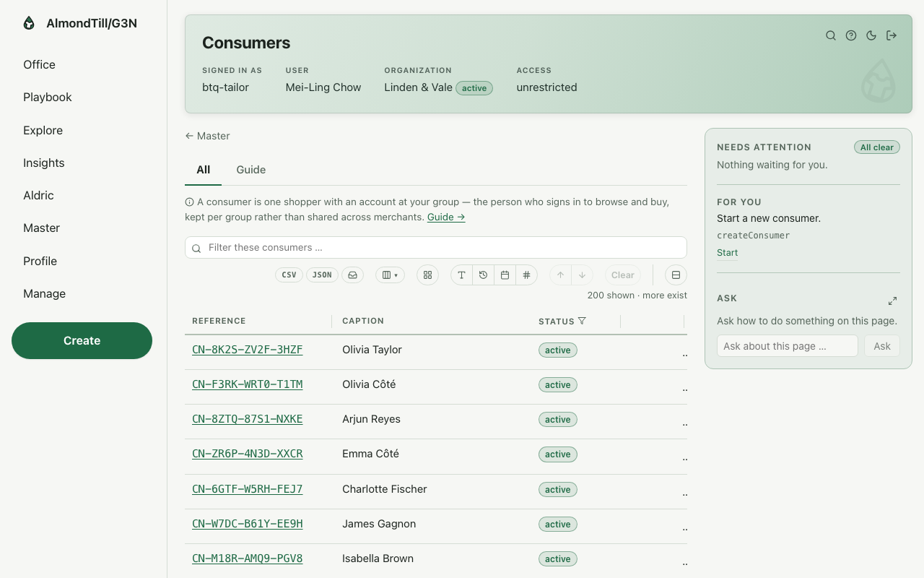Select the calendar date sort icon
This screenshot has width=924, height=578.
click(x=505, y=275)
